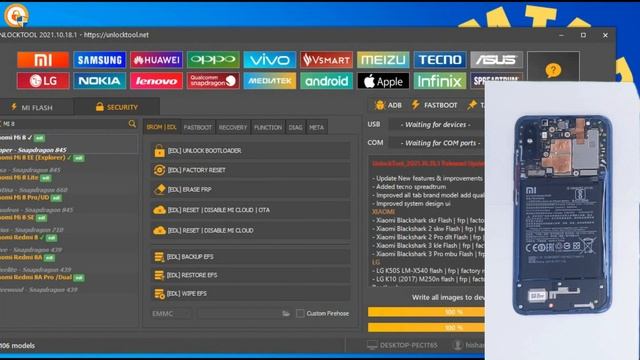Select the Qualcomm Snapdragon logo
Screen dimensions: 640x360
click(213, 81)
